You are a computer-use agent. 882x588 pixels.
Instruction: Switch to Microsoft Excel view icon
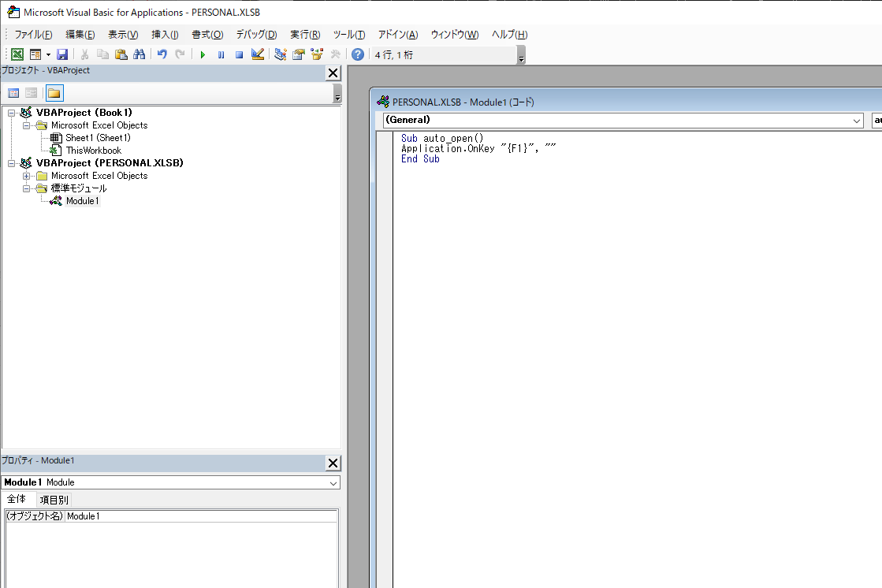click(x=17, y=54)
